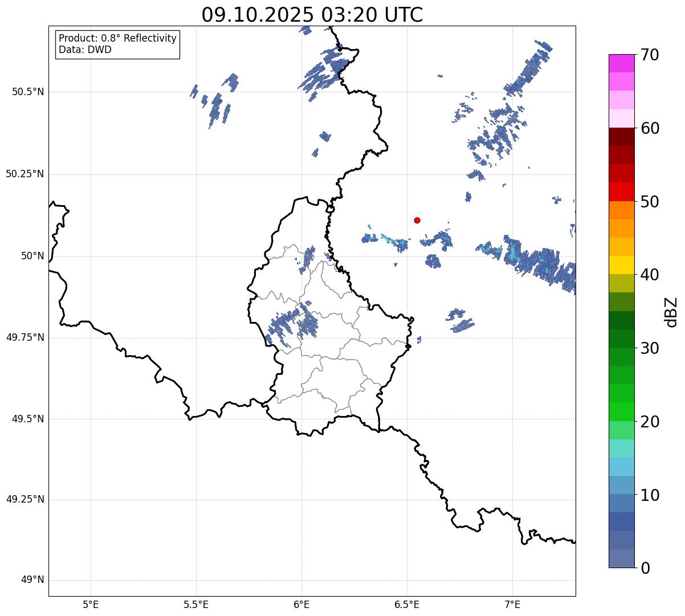Click the 7°E longitude label
Image resolution: width=685 pixels, height=616 pixels.
pyautogui.click(x=512, y=604)
